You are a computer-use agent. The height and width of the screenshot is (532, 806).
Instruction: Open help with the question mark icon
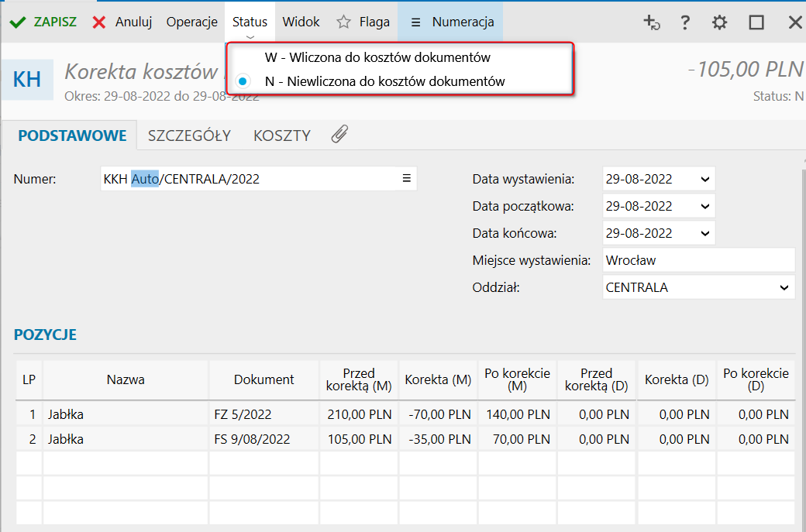pyautogui.click(x=684, y=22)
